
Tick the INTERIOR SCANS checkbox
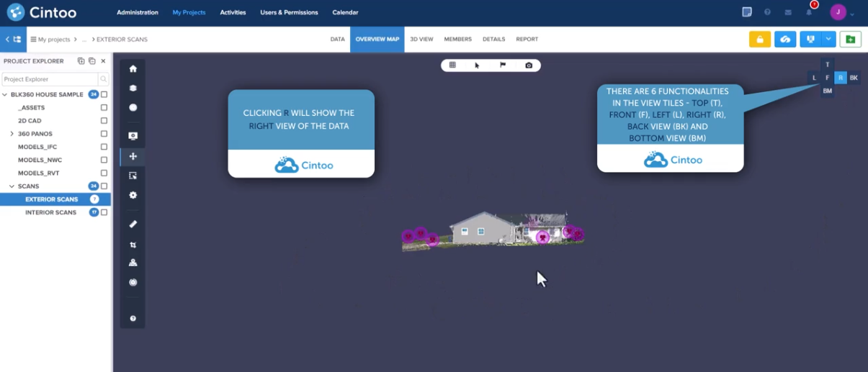[x=104, y=212]
